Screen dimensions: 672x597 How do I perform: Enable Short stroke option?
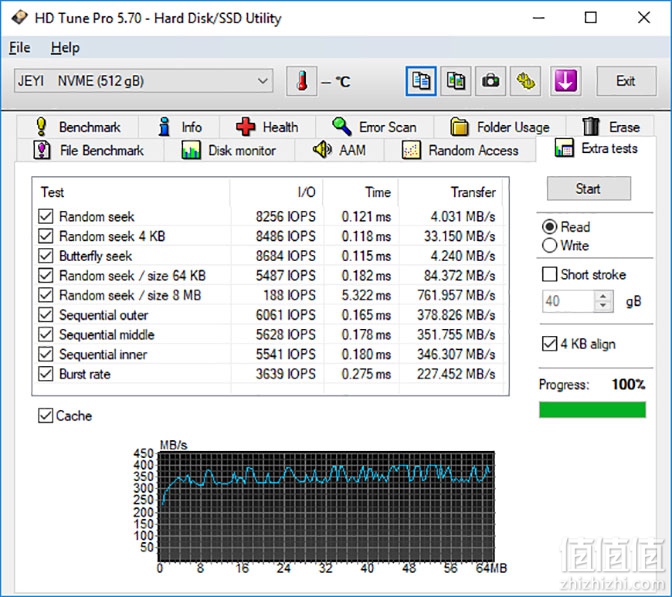(x=549, y=274)
